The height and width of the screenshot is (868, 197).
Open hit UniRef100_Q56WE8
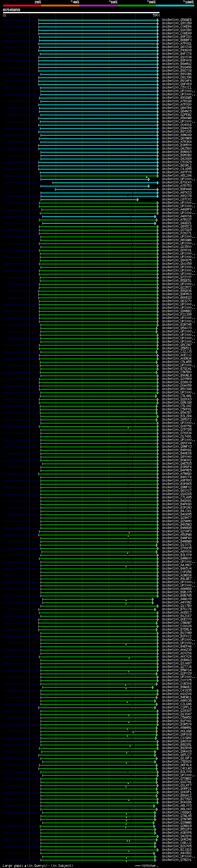click(177, 20)
